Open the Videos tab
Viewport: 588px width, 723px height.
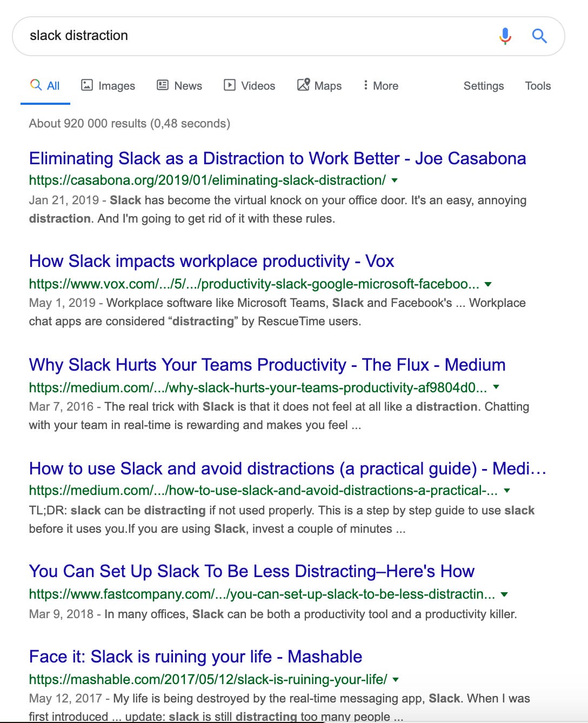[250, 85]
